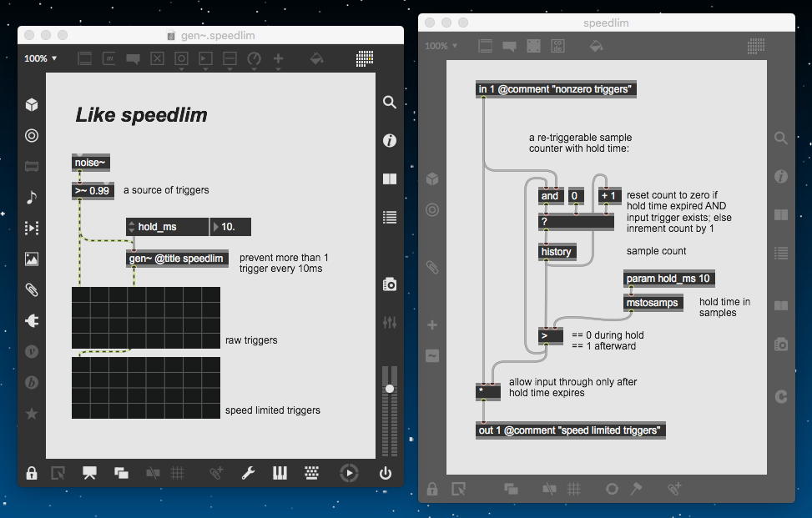The image size is (812, 518).
Task: Add a new object box from gen~.speedlim toolbar
Action: pyautogui.click(x=85, y=58)
